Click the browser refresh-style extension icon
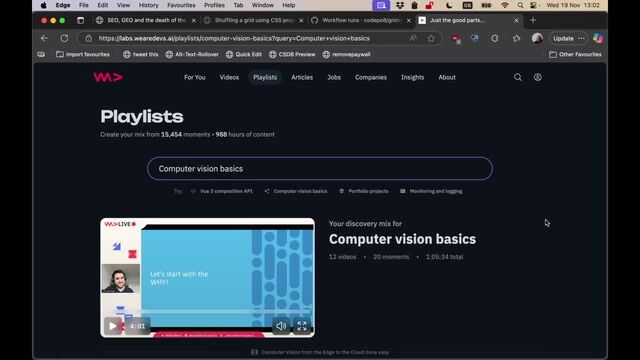Screen dimensions: 640x360 point(495,38)
